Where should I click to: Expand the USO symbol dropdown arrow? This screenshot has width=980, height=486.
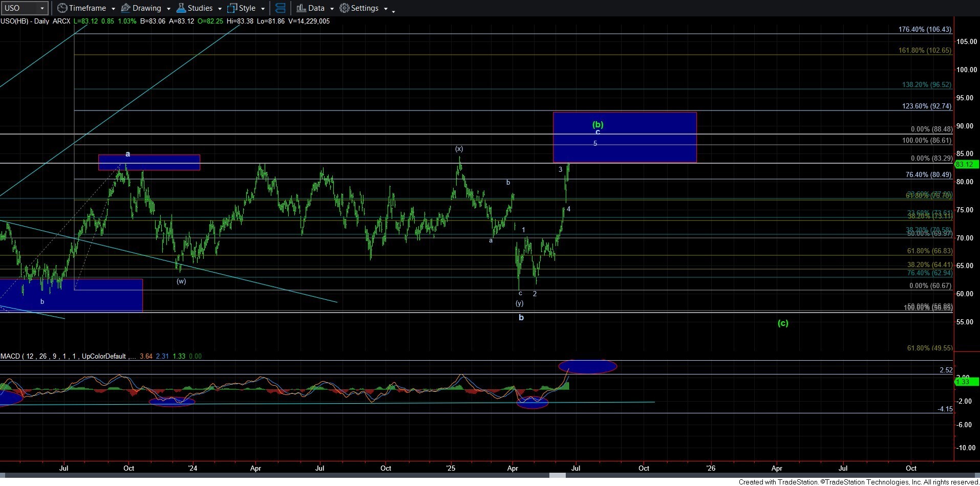[x=42, y=8]
